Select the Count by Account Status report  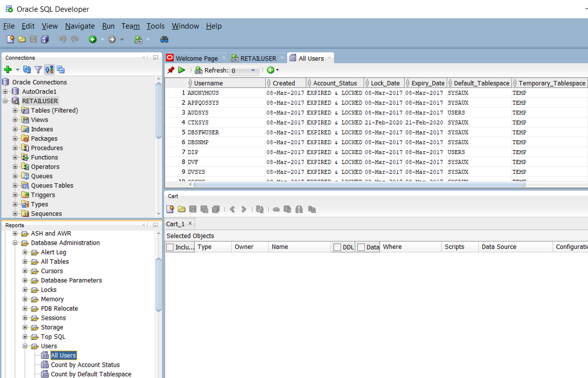pyautogui.click(x=85, y=365)
